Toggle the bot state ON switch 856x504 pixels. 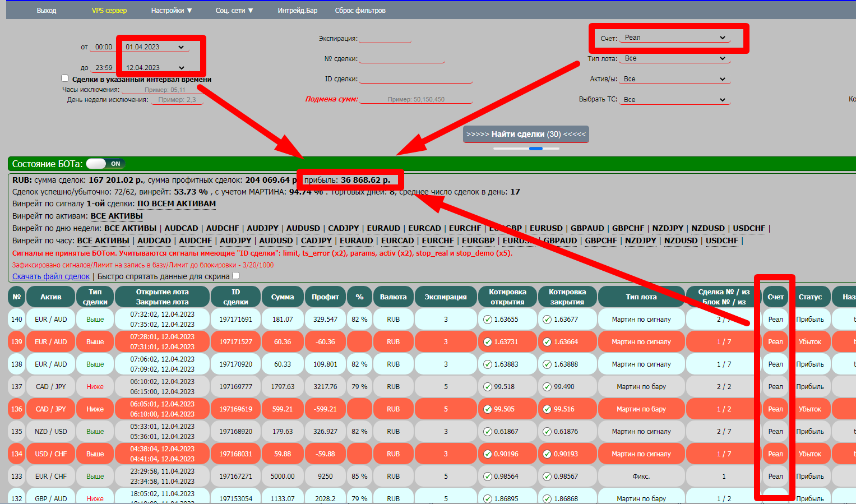[105, 164]
